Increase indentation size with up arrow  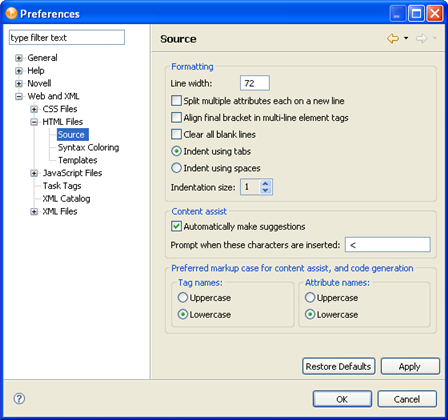coord(265,183)
